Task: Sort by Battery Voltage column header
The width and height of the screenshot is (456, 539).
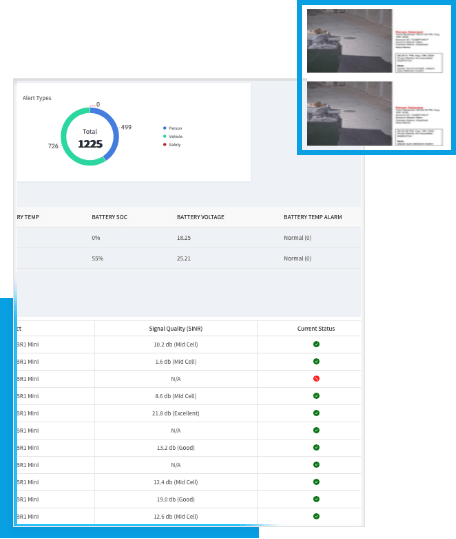Action: (x=200, y=217)
